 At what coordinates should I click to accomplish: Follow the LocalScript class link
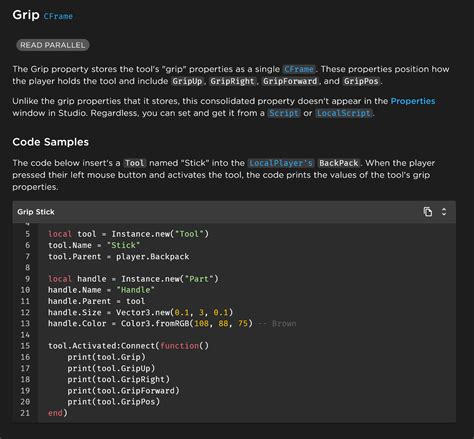click(344, 113)
